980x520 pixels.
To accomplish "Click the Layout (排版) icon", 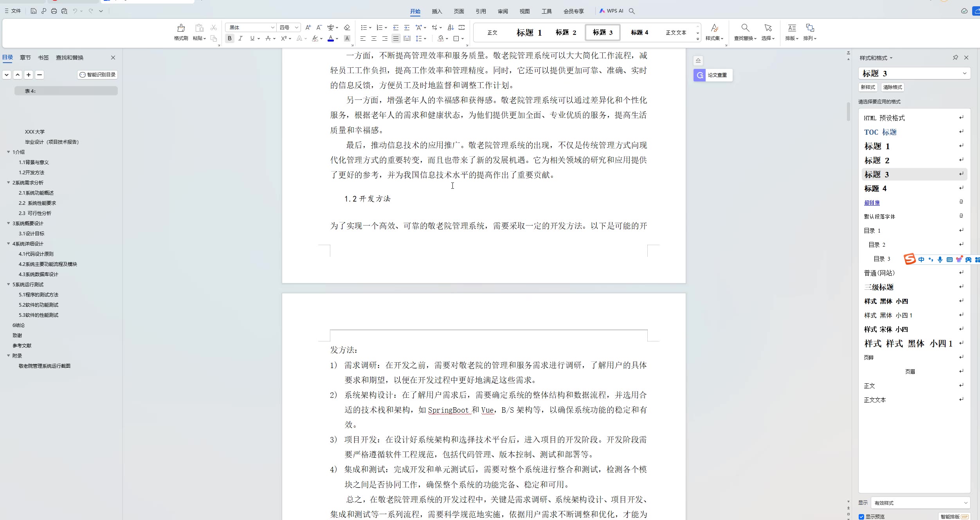I will (792, 28).
